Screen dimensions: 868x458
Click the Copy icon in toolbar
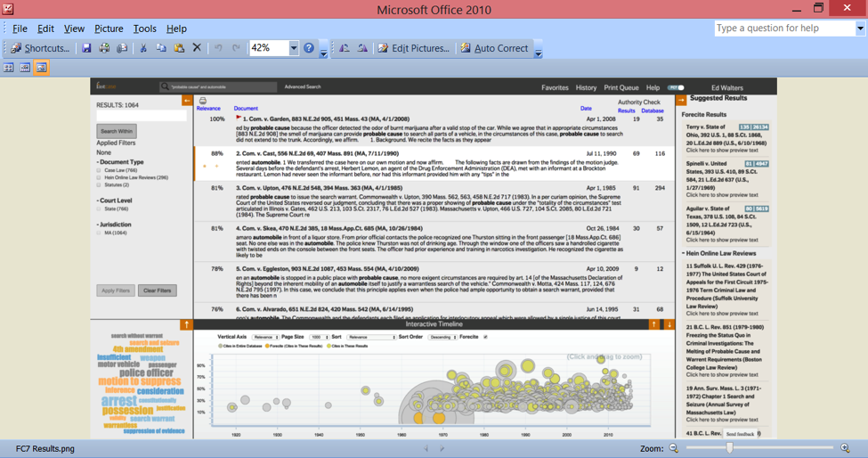click(x=161, y=48)
